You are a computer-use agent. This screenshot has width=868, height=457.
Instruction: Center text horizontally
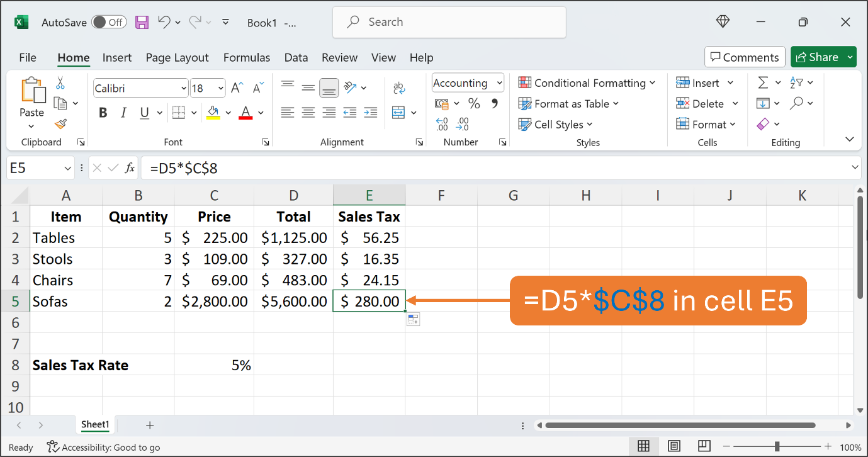(308, 113)
